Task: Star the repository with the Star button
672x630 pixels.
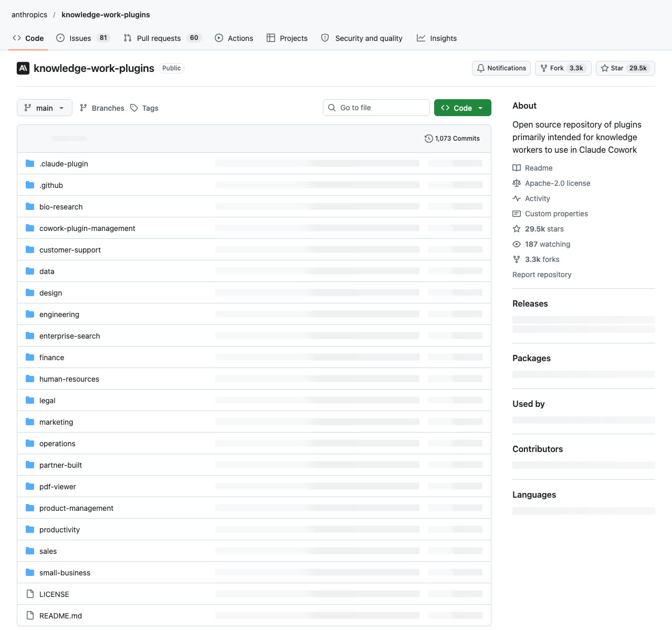Action: (x=625, y=68)
